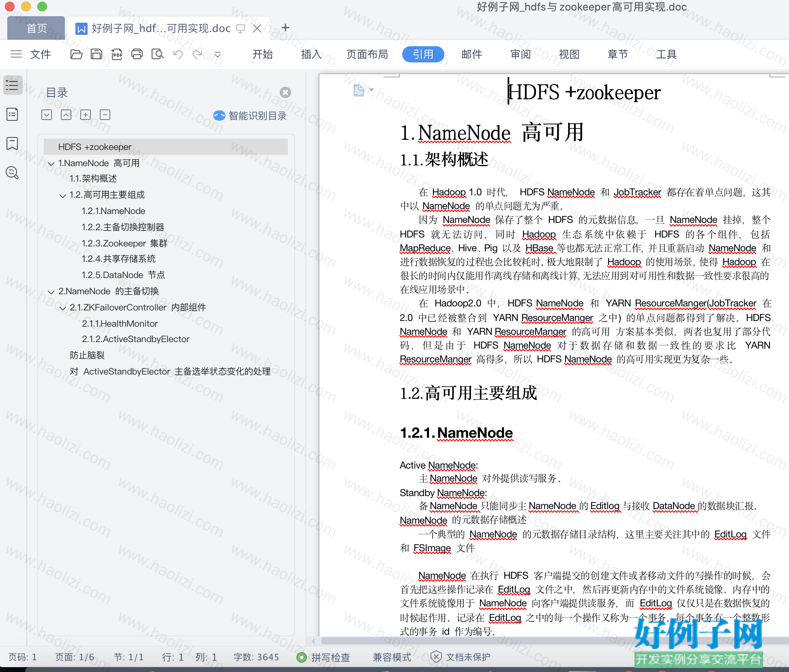Open the find and replace sidebar icon
Viewport: 789px width, 672px height.
pos(13,173)
